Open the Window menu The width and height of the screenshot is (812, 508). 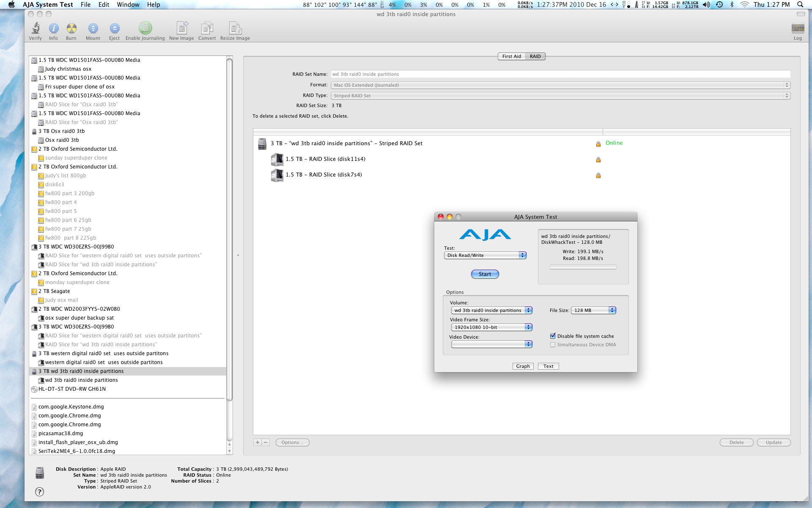pyautogui.click(x=128, y=5)
